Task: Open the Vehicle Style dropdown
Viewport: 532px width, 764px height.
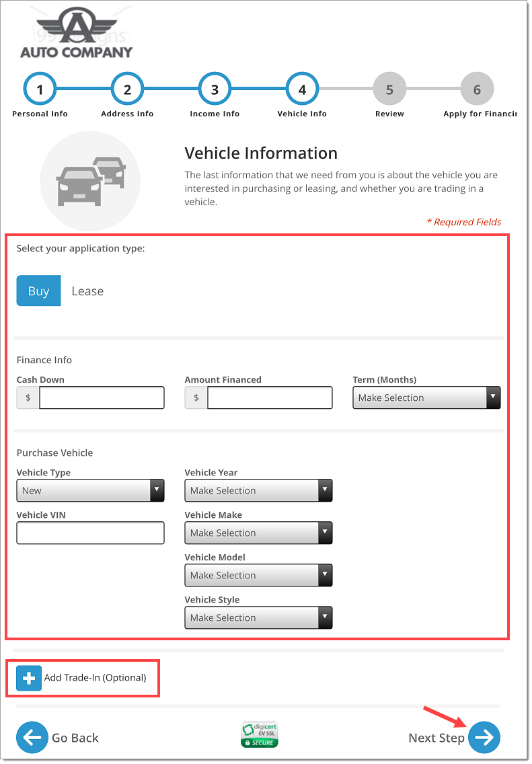Action: pos(258,618)
